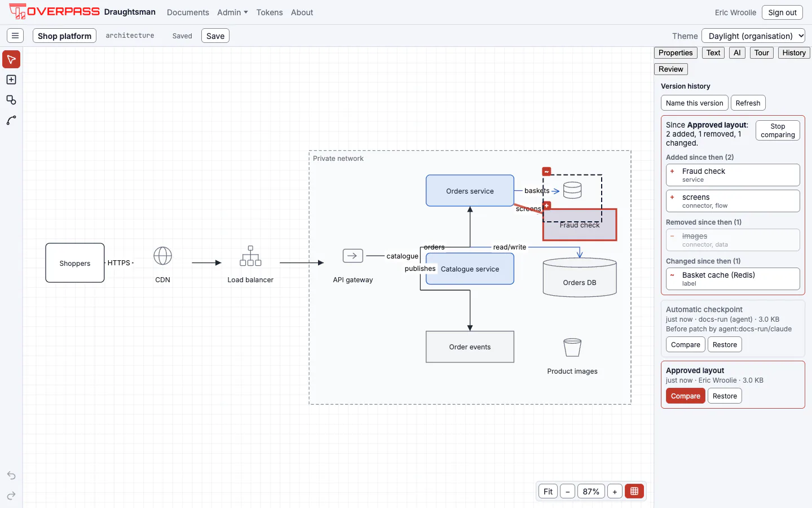This screenshot has width=812, height=508.
Task: Activate the connector drawing tool
Action: (x=11, y=120)
